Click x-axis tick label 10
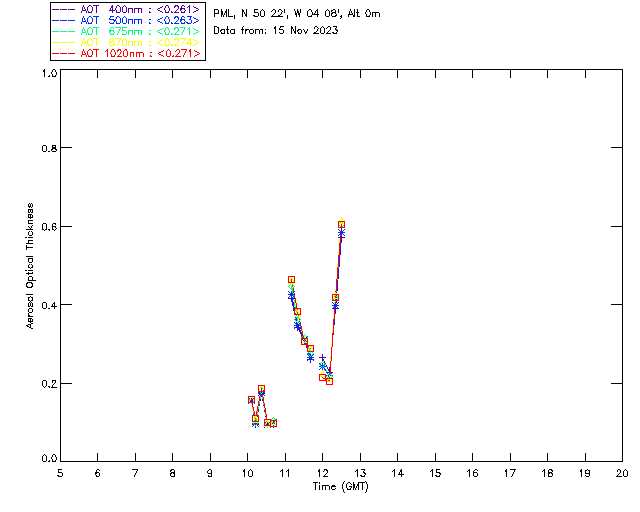Screen dimensions: 640x512 (x=248, y=473)
